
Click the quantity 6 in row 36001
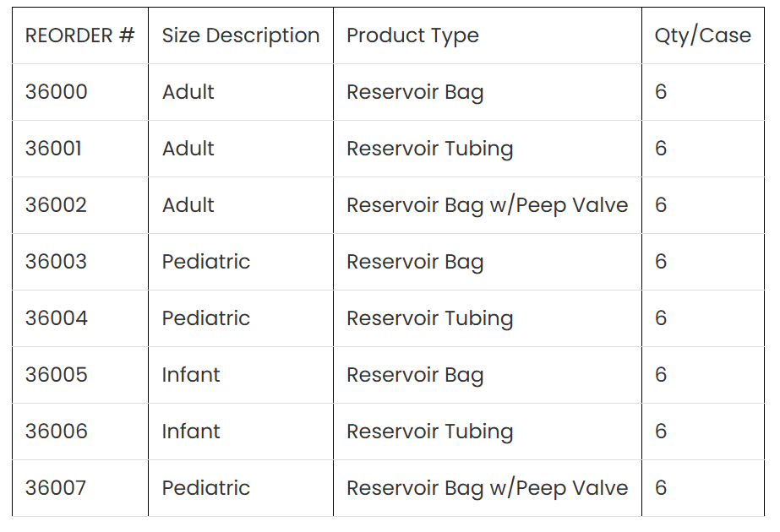661,149
